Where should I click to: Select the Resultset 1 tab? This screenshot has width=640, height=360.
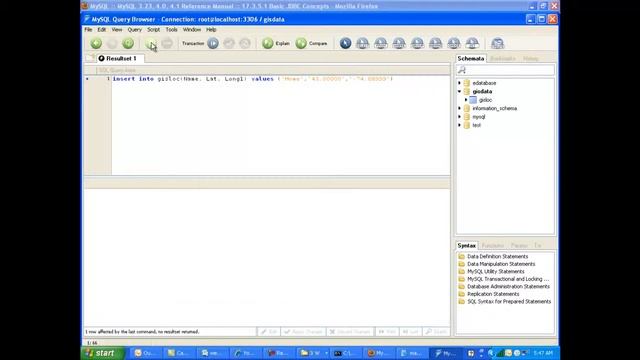coord(120,58)
